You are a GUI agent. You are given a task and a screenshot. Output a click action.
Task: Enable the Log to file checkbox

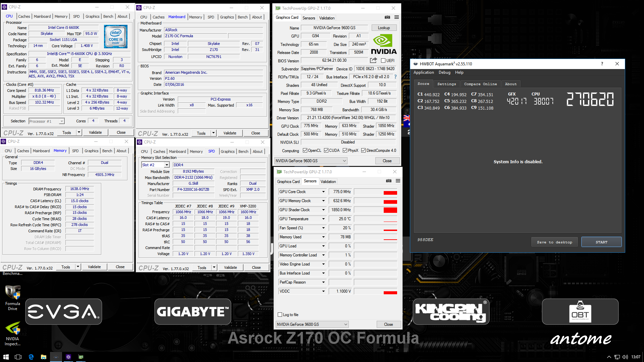coord(280,315)
